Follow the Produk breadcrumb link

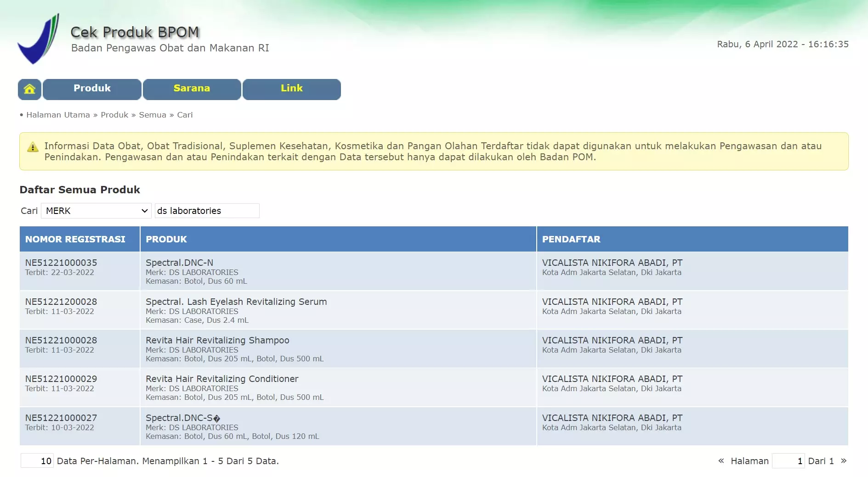coord(114,115)
